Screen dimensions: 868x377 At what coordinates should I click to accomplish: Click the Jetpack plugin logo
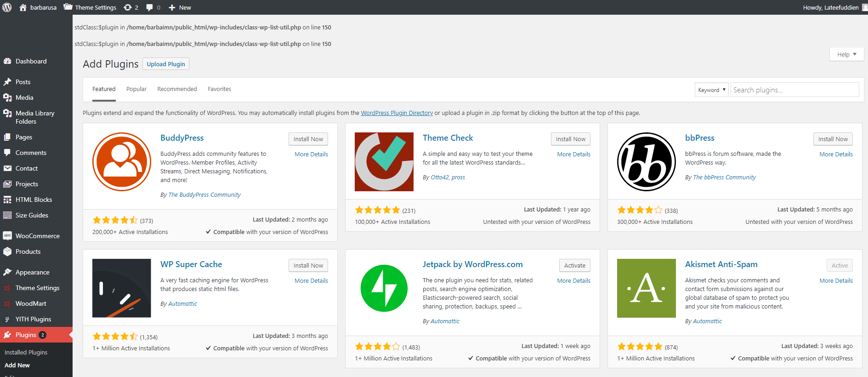[x=384, y=288]
